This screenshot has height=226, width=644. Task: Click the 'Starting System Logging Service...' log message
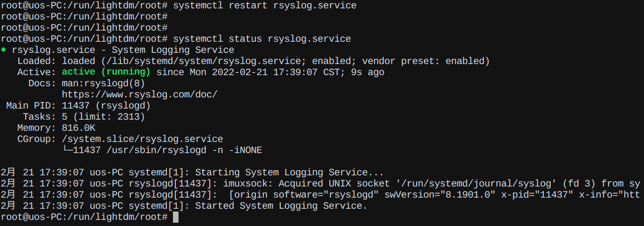289,173
